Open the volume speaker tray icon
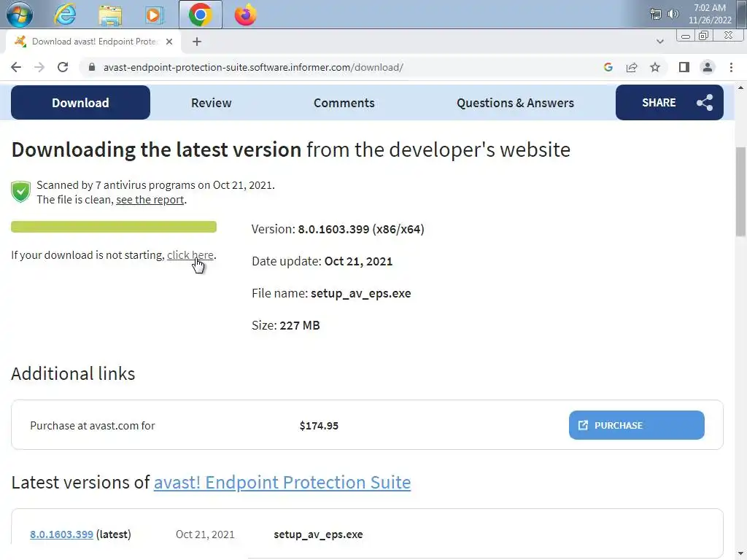This screenshot has width=747, height=560. pos(673,14)
